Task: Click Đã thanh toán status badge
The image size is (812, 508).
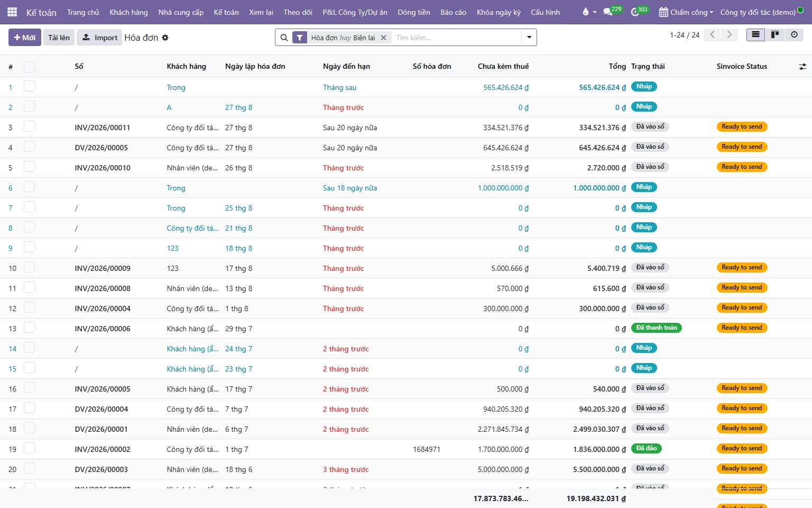Action: [657, 328]
